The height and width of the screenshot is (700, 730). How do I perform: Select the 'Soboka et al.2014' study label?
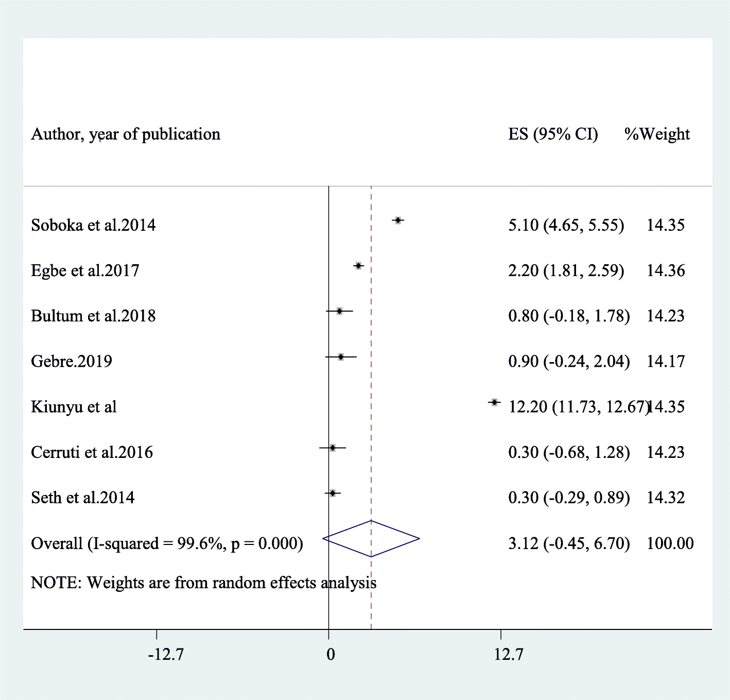click(x=93, y=225)
